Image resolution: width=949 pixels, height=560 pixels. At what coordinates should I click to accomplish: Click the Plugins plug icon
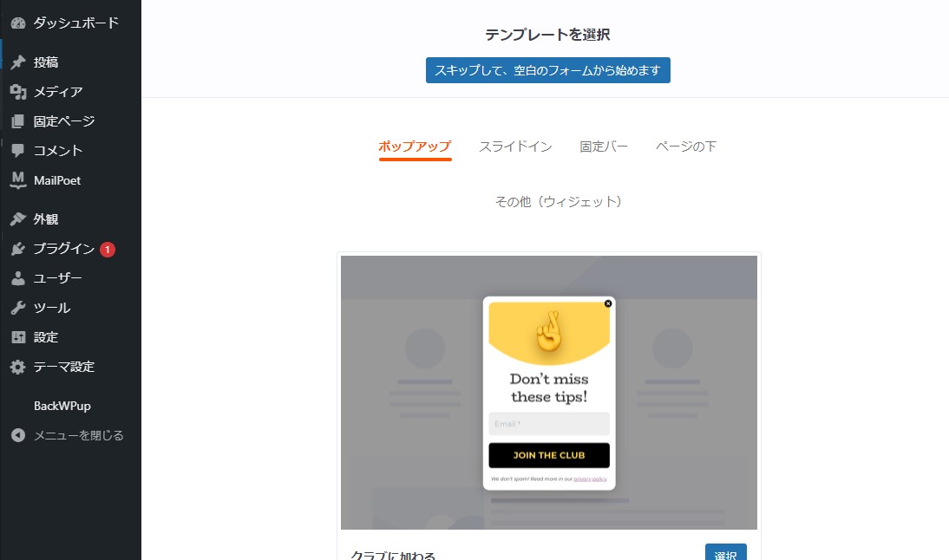point(18,249)
